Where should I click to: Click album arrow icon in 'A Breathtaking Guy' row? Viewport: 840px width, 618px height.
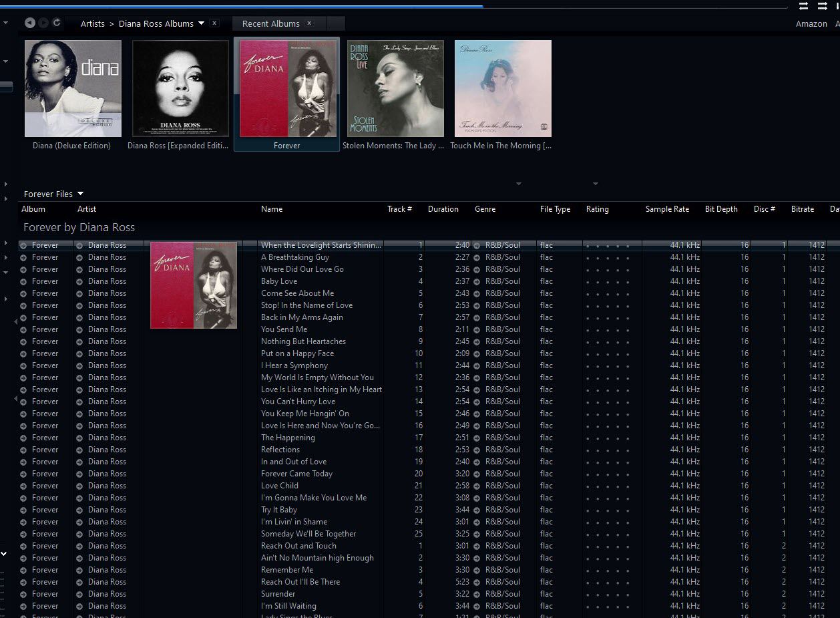pos(23,257)
